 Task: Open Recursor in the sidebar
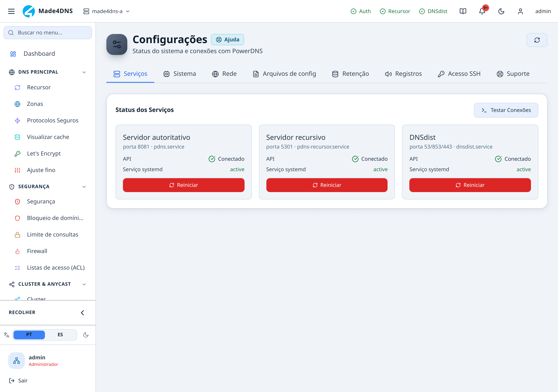point(48,87)
